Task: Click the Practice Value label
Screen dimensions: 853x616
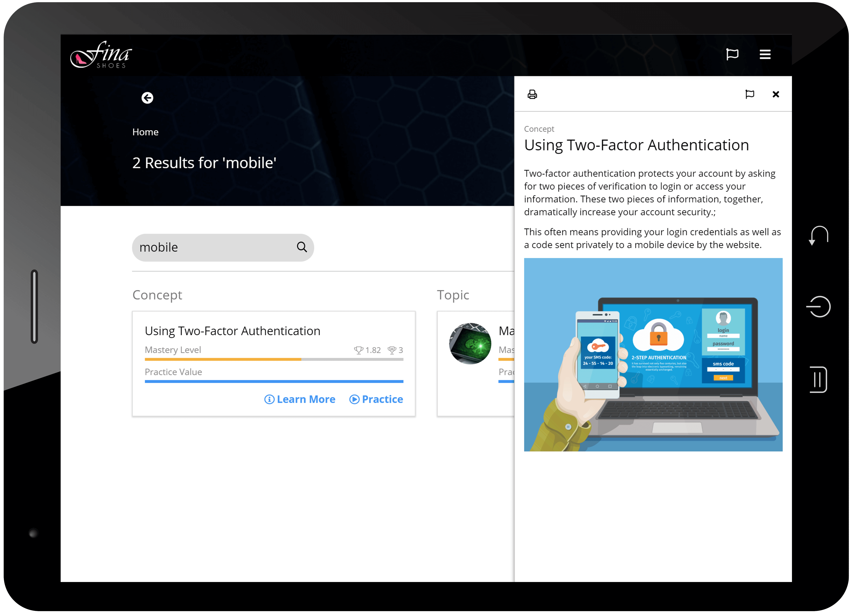Action: 173,372
